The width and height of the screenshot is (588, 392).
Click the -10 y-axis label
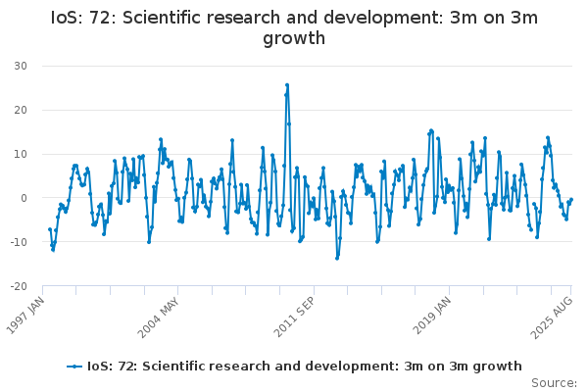pyautogui.click(x=19, y=242)
